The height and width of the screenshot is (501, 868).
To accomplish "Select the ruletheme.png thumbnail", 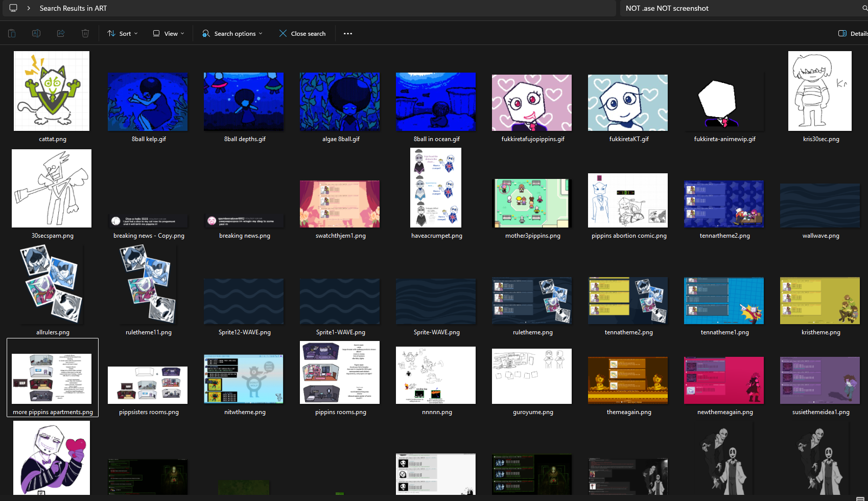I will (x=532, y=301).
